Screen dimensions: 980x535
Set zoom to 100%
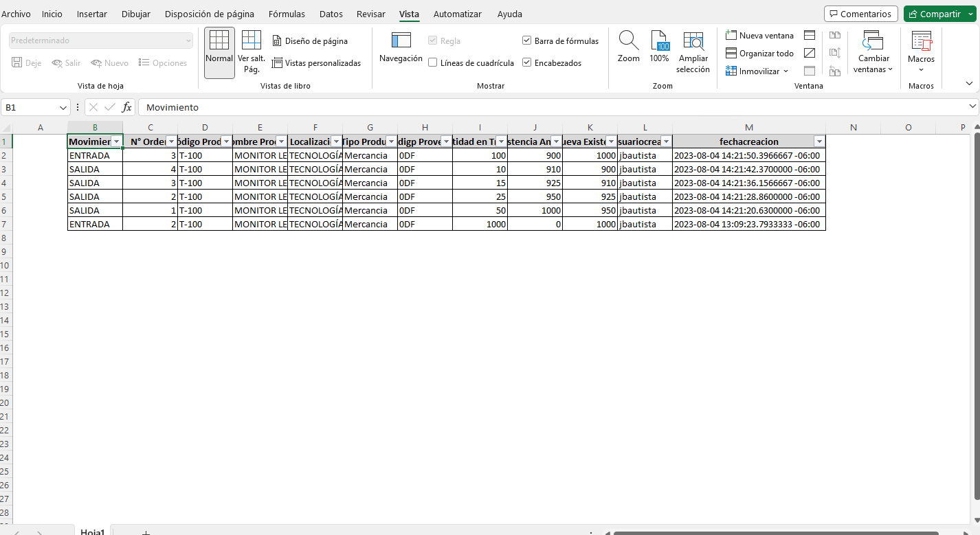pos(659,48)
